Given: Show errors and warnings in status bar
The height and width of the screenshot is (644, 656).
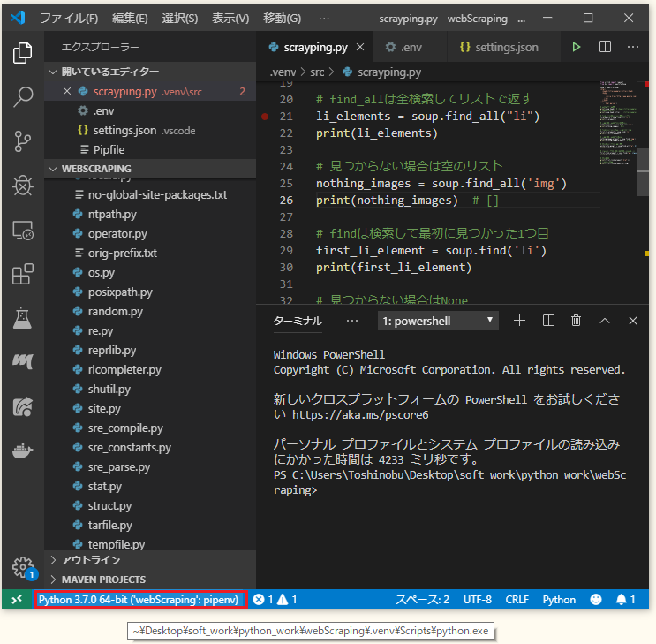Looking at the screenshot, I should pos(275,600).
